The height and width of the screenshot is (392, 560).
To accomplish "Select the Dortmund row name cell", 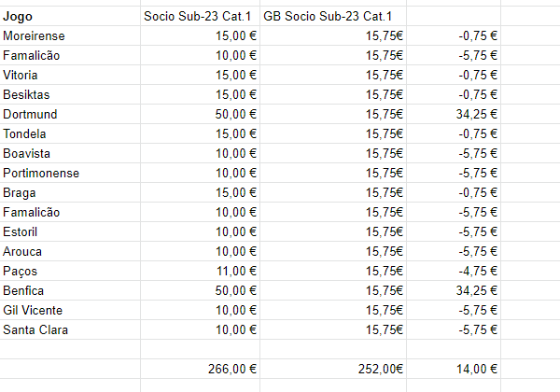I will (x=70, y=114).
